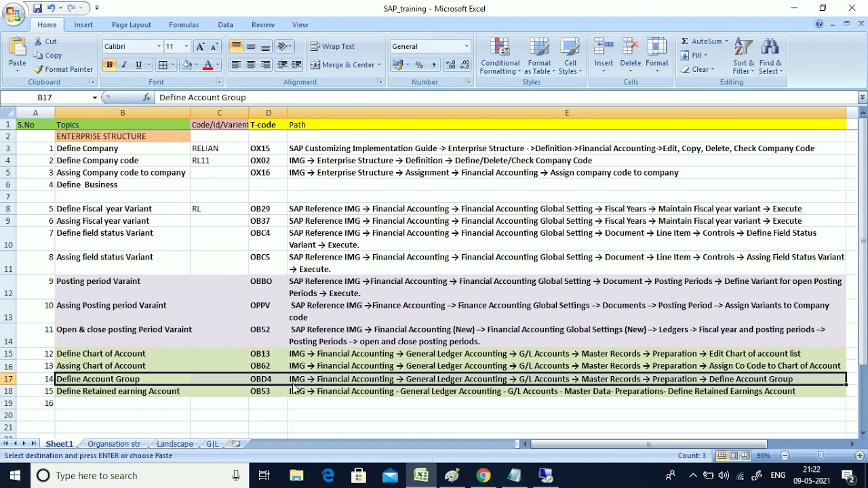Open Cell Styles gallery
The width and height of the screenshot is (868, 488).
[570, 57]
